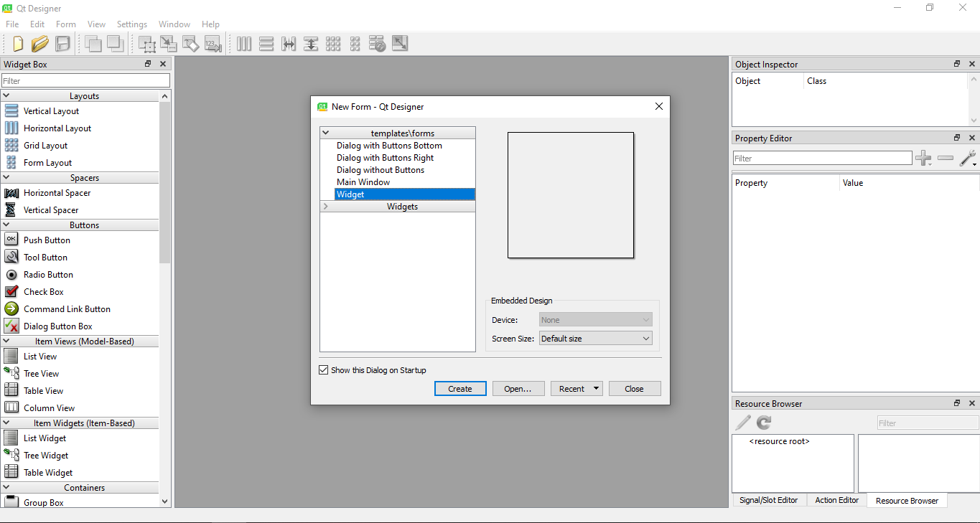The image size is (980, 523).
Task: Click the Reload resources icon
Action: (763, 423)
